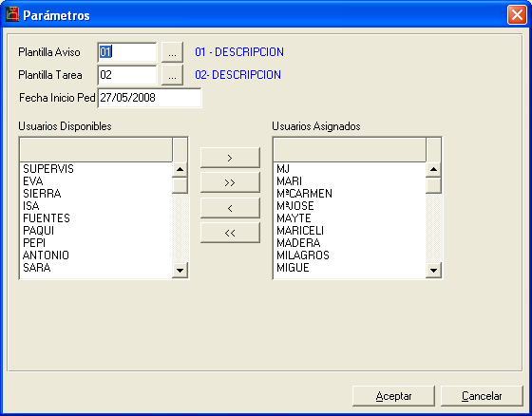Click down arrow of Usuarios Disponibles scrollbar
Viewport: 532px width, 416px height.
[x=180, y=270]
